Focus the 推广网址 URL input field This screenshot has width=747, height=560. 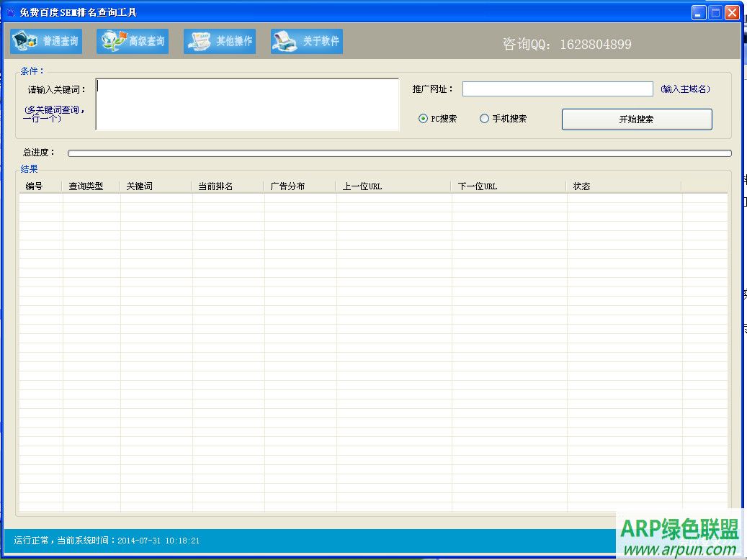click(557, 89)
